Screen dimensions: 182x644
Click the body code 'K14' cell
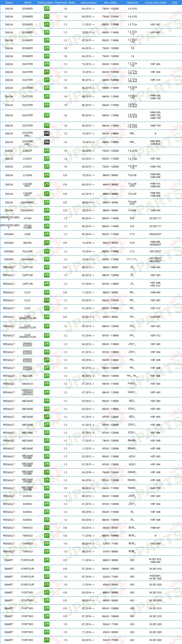click(132, 243)
